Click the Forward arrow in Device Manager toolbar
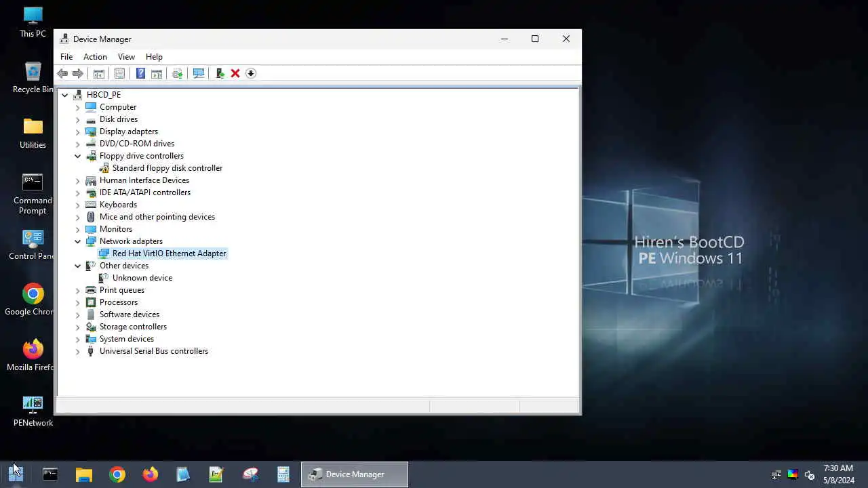Screen dimensions: 868x488 (x=78, y=73)
